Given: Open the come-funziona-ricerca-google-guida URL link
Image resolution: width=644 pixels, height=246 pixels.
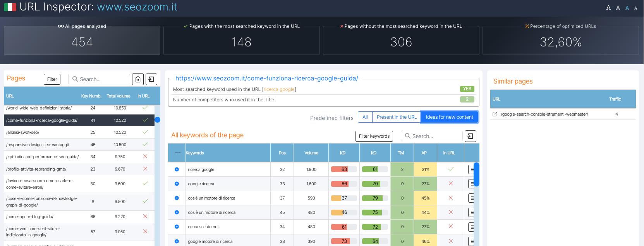Looking at the screenshot, I should click(267, 78).
